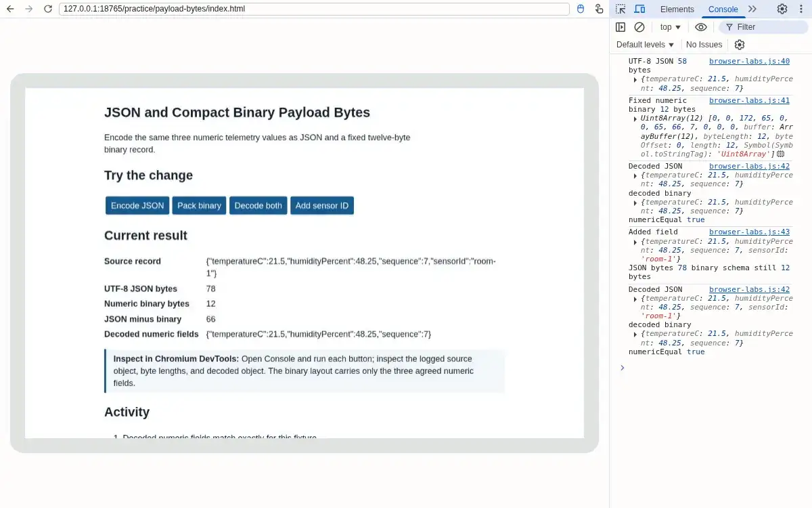This screenshot has height=508, width=812.
Task: Click the No Issues indicator
Action: coord(704,45)
